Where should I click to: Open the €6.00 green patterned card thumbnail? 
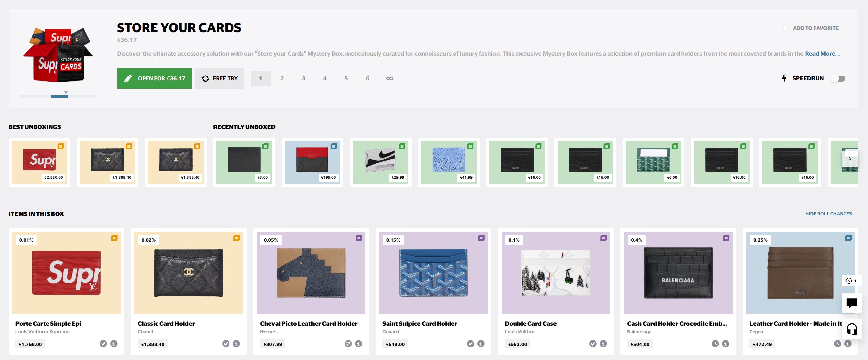tap(653, 162)
